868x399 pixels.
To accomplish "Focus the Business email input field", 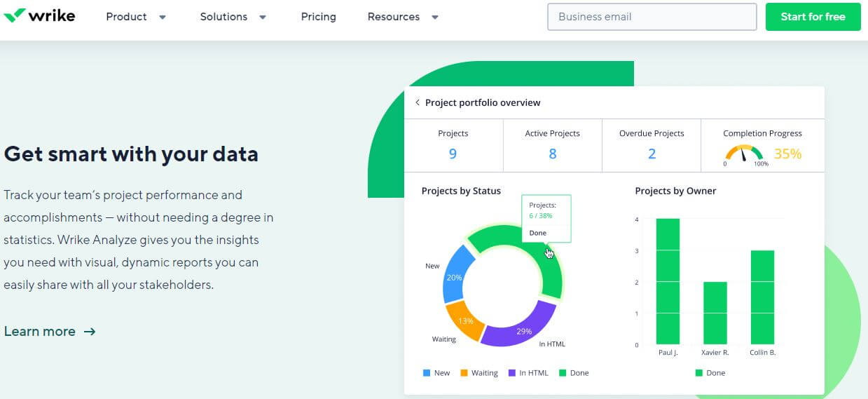I will 652,17.
